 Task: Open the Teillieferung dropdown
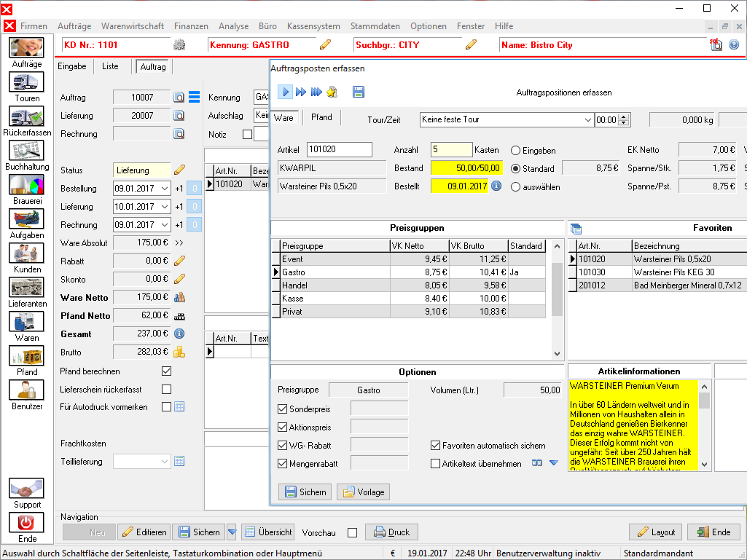pyautogui.click(x=165, y=462)
